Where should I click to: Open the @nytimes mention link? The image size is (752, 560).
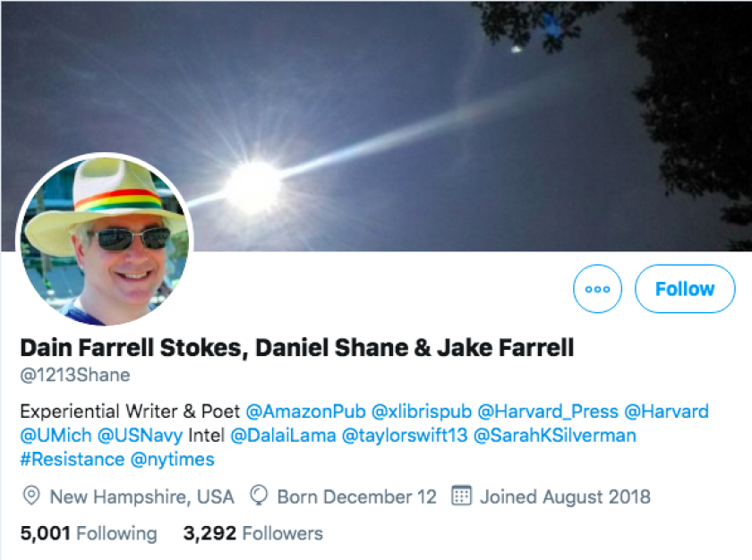173,460
